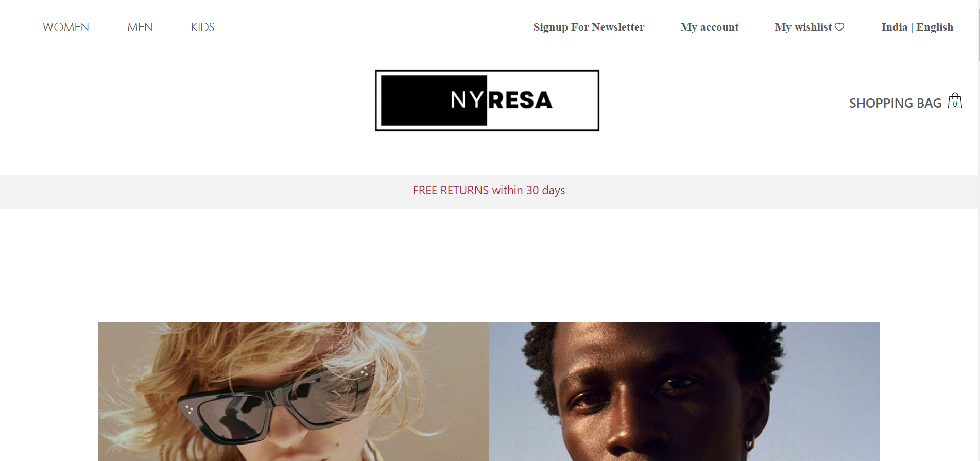The image size is (980, 461).
Task: Open the woman with sunglasses image
Action: (293, 391)
